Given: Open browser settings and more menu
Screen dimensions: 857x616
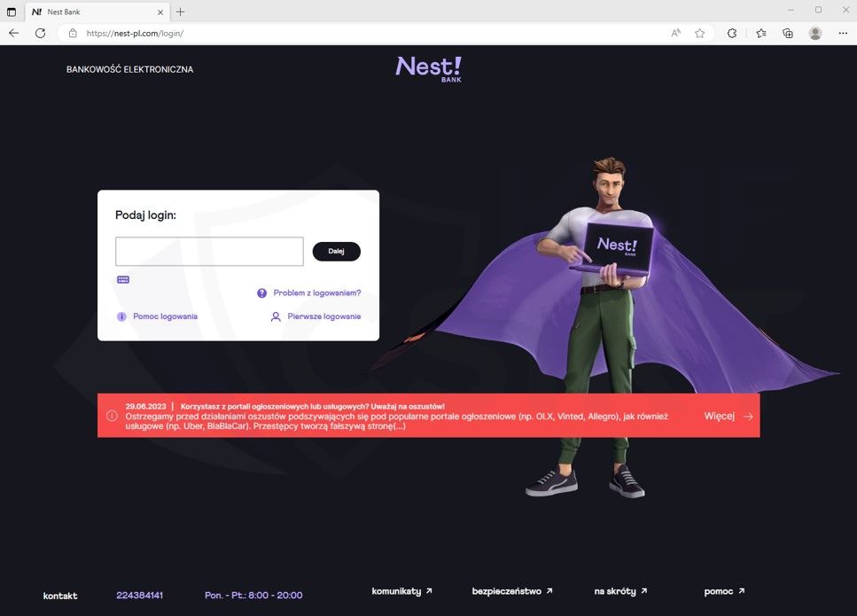Looking at the screenshot, I should pyautogui.click(x=843, y=34).
